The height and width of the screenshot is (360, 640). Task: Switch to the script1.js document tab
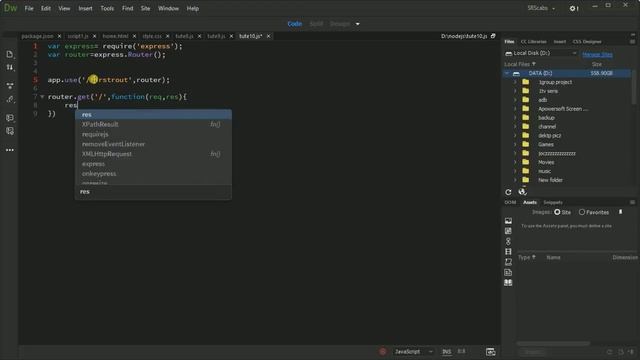[x=78, y=36]
